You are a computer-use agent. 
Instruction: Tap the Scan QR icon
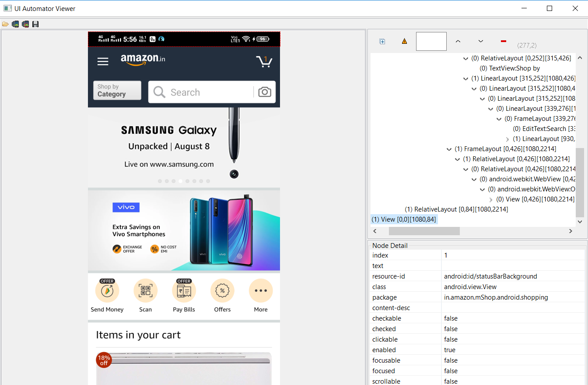coord(145,291)
